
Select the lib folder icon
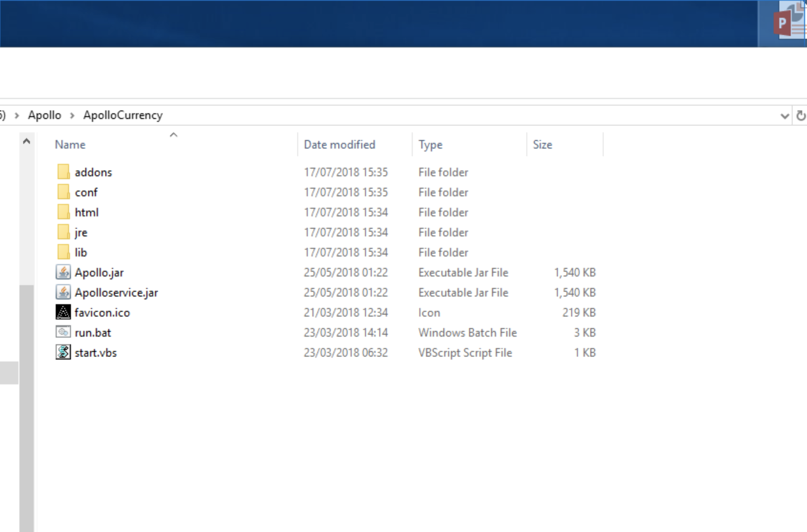tap(63, 252)
